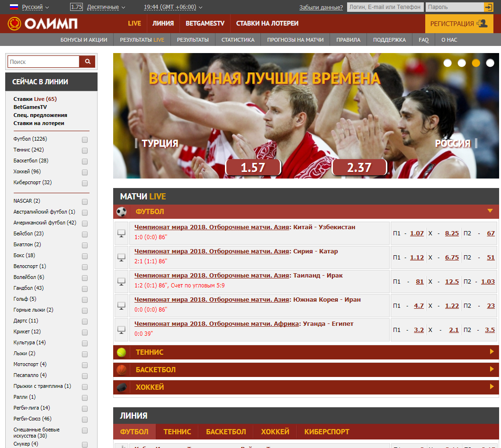Open the Десятичные odds format dropdown

[106, 7]
